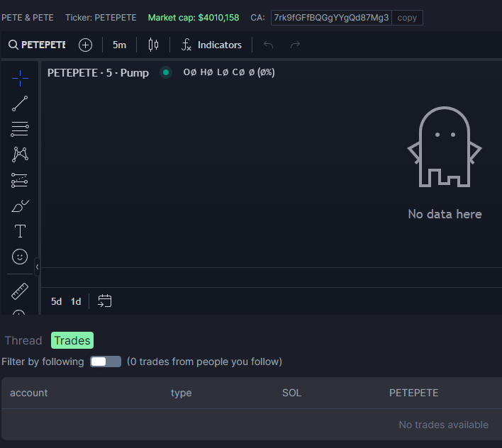
Task: Click the No trades available message
Action: click(x=443, y=425)
